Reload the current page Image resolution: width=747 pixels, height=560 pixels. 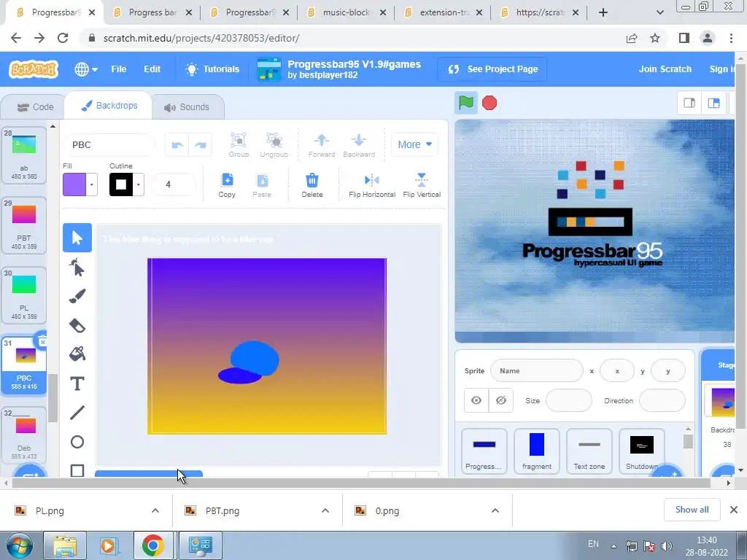pyautogui.click(x=63, y=38)
